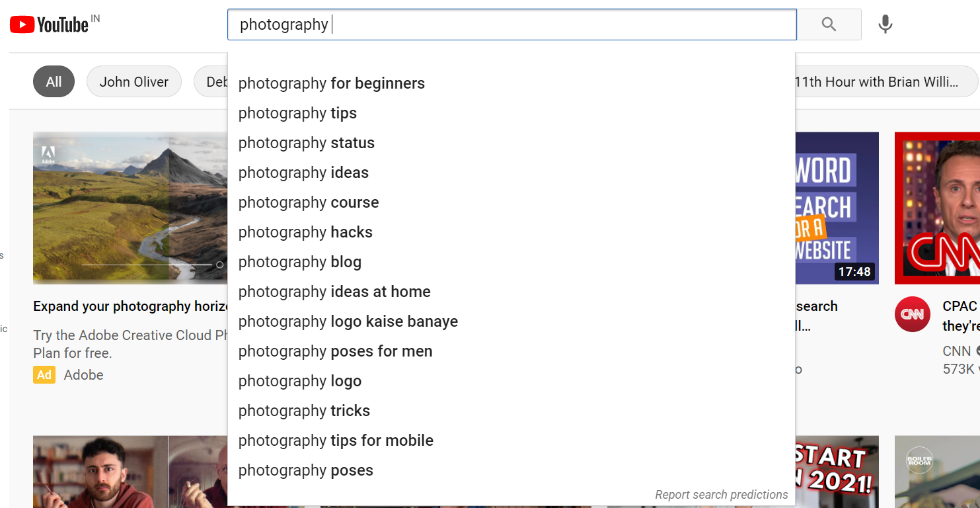Click the yellow Ad badge
The height and width of the screenshot is (508, 980).
[x=44, y=374]
